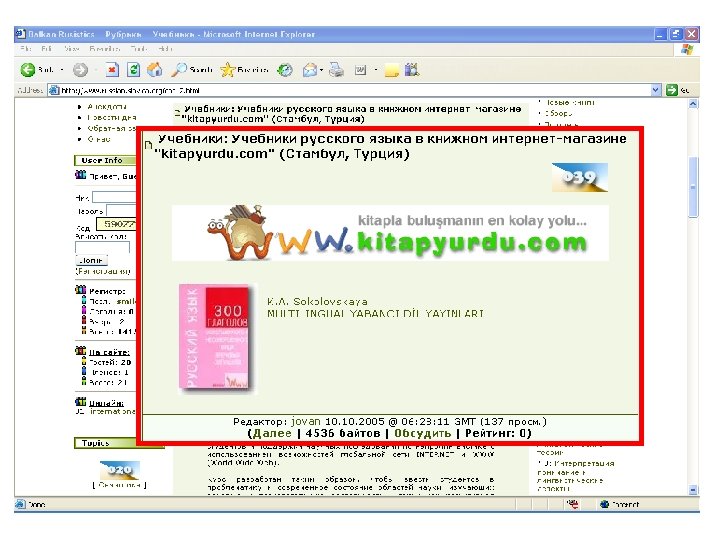Expand the Forward button history dropdown arrow
This screenshot has height=540, width=720.
tap(96, 70)
